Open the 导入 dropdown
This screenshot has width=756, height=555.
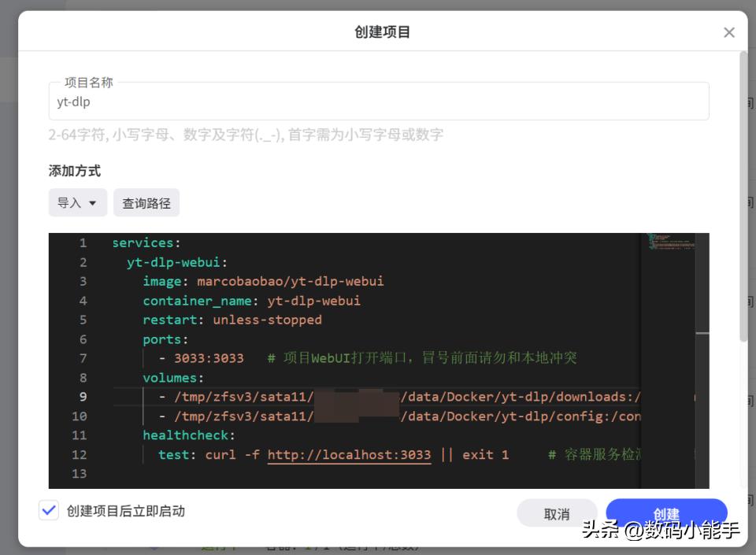pos(78,203)
